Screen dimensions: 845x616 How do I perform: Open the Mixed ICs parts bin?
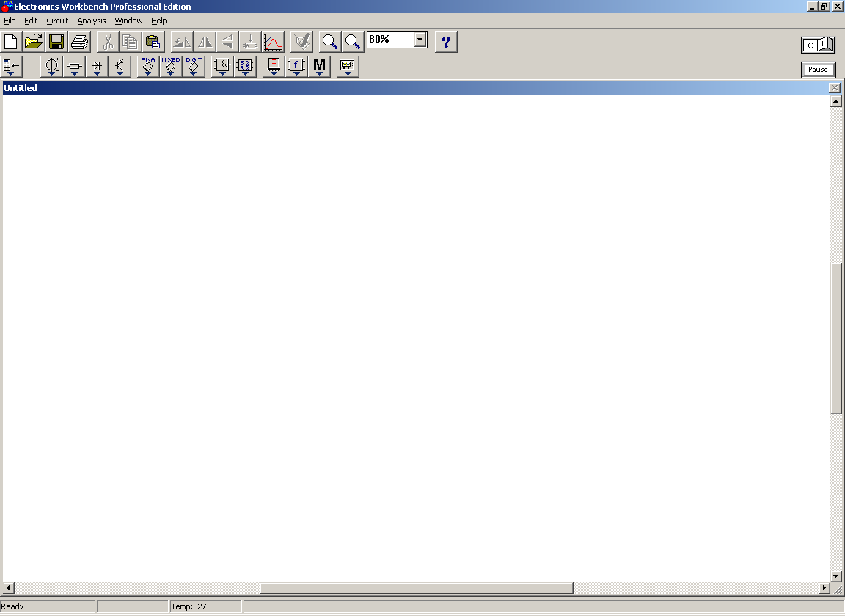pos(171,66)
